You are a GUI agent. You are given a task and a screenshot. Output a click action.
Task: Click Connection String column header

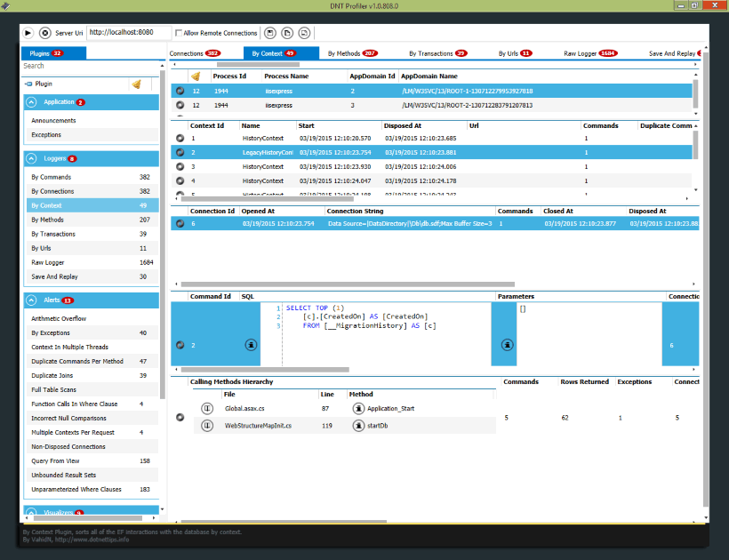[x=356, y=212]
